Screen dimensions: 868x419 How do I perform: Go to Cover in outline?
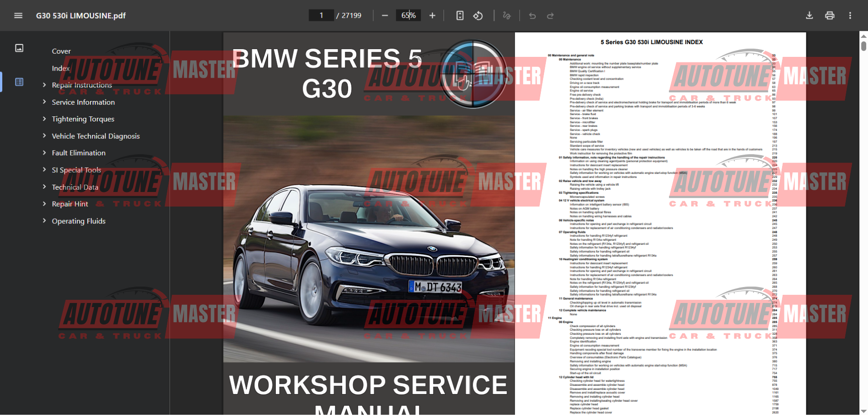coord(61,51)
